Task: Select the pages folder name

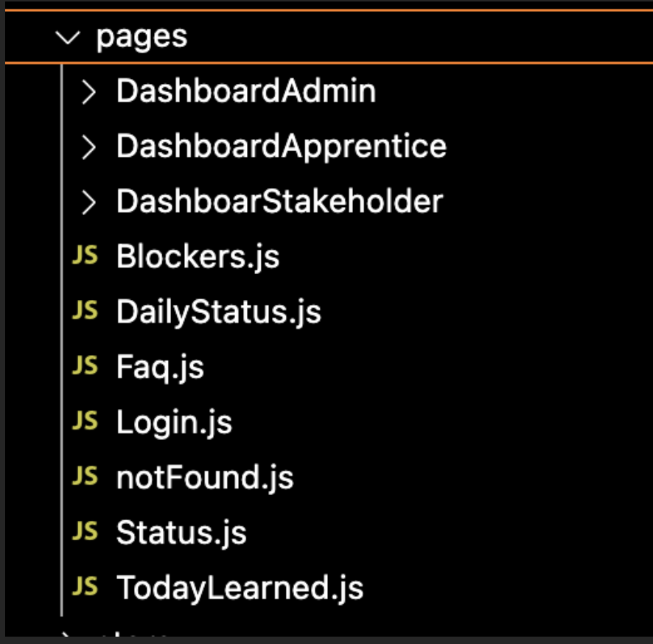Action: pos(142,37)
